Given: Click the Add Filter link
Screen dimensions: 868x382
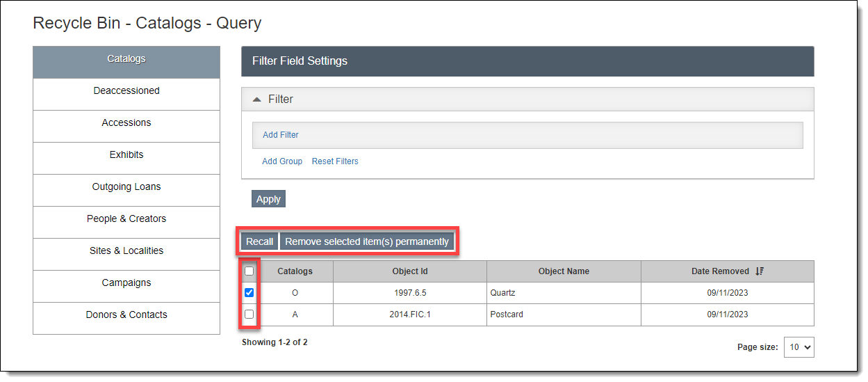Looking at the screenshot, I should click(281, 135).
